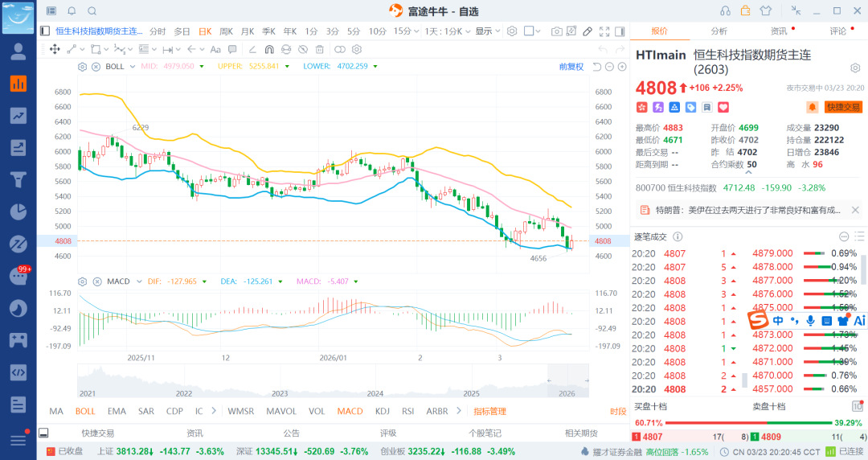Add to favorites with heart icon
This screenshot has height=460, width=868.
pos(723,108)
